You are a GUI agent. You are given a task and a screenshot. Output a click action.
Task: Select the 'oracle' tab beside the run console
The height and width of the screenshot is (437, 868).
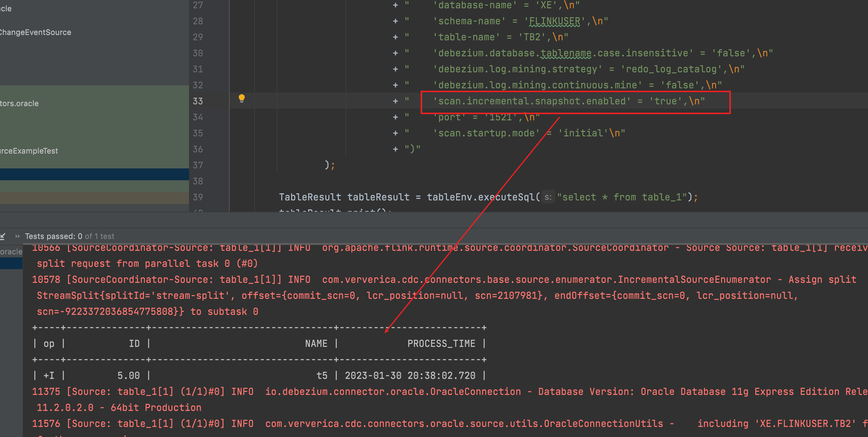11,251
